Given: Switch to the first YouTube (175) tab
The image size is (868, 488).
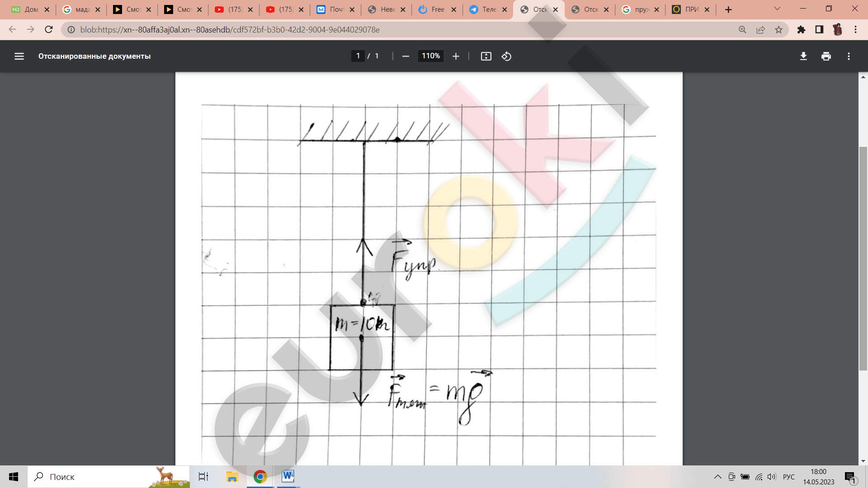Looking at the screenshot, I should 234,9.
